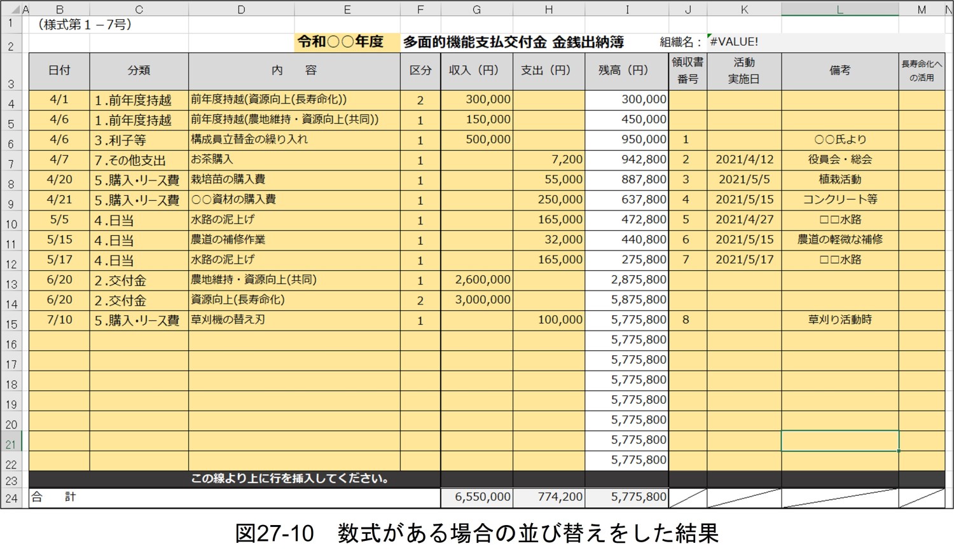
Task: Click the 'お茶購入' content cell
Action: click(x=294, y=160)
